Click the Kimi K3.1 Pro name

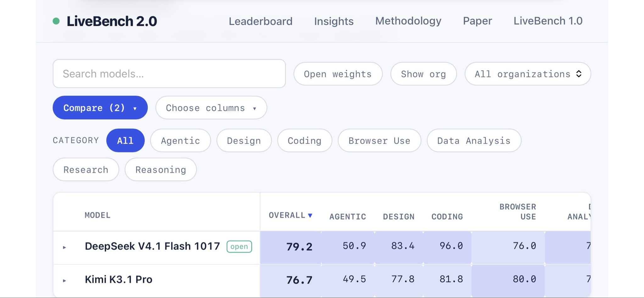pos(119,279)
